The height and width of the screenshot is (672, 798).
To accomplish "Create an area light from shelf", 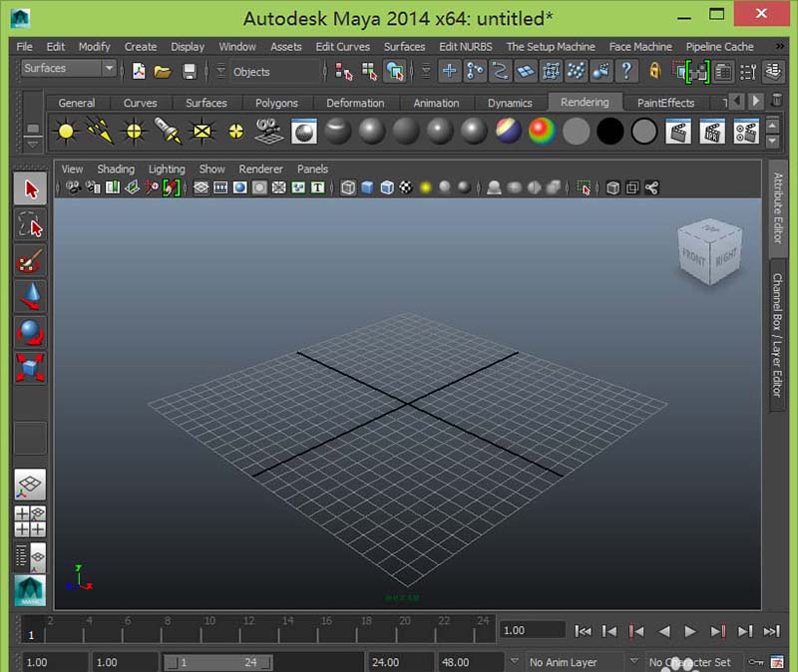I will (x=202, y=132).
